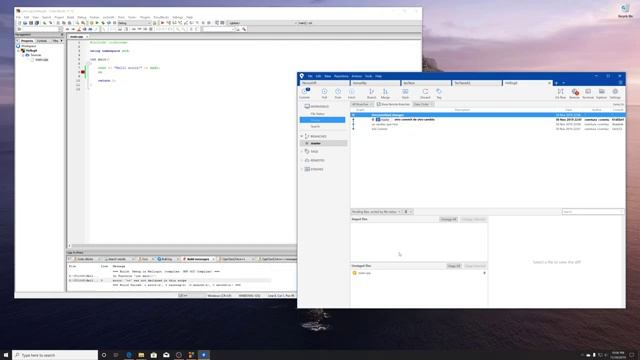Click the Remote icon in SourceTree toolbar
The height and width of the screenshot is (360, 640).
coord(574,92)
